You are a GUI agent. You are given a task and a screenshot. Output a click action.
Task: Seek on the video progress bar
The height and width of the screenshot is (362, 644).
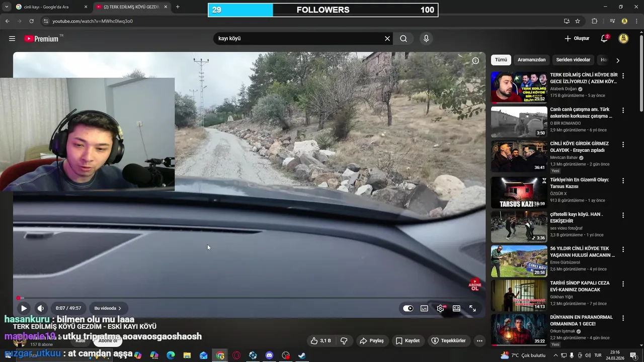[249, 298]
